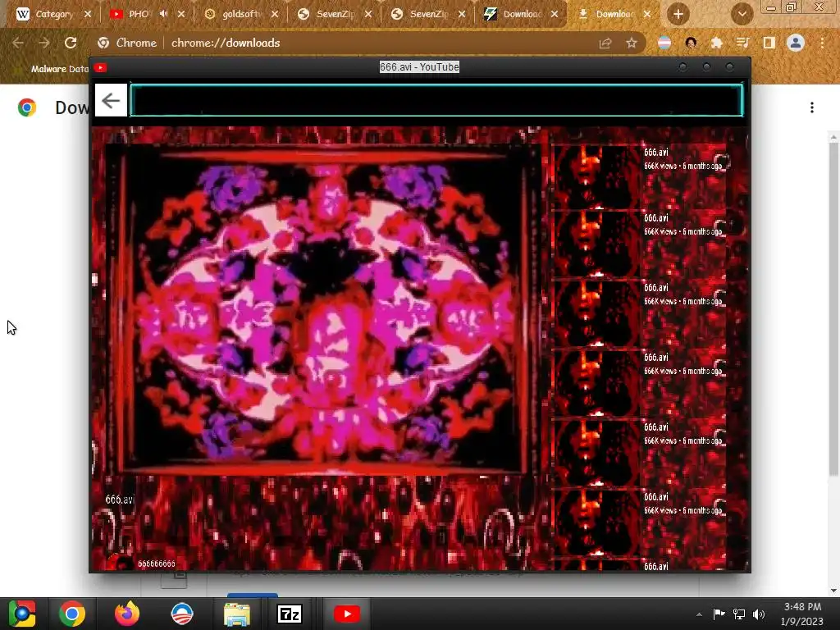840x630 pixels.
Task: Click the 666666666 channel name
Action: point(157,564)
